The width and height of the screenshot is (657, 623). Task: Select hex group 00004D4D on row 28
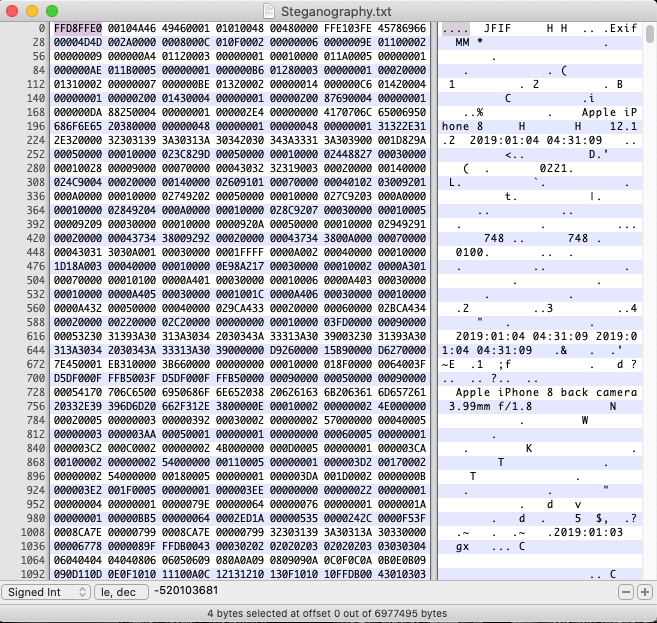(x=78, y=42)
